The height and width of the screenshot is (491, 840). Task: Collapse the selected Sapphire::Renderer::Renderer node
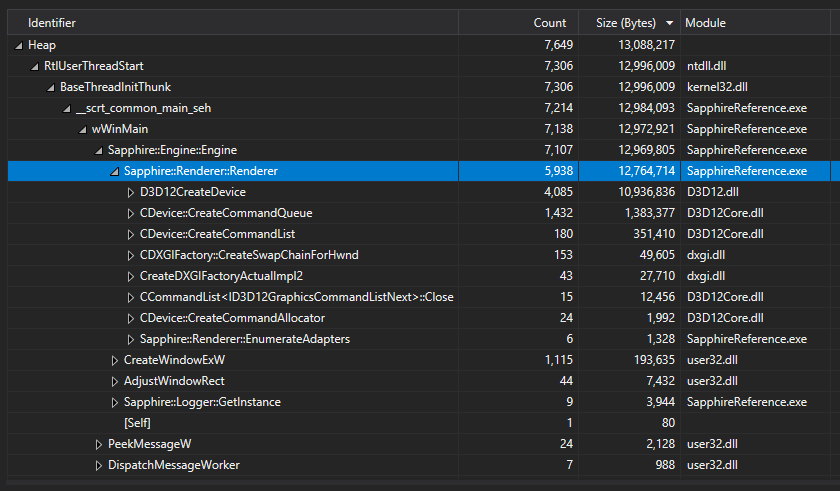[x=115, y=171]
